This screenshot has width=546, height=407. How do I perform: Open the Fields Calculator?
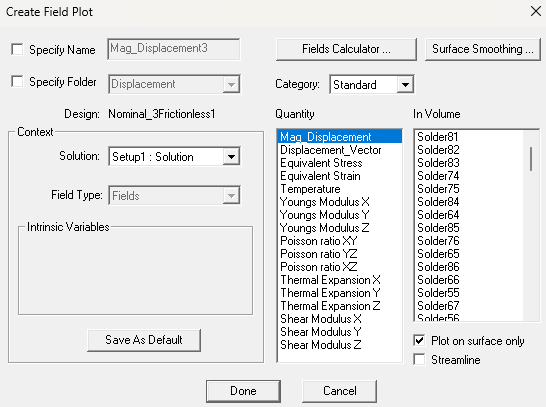tap(346, 49)
